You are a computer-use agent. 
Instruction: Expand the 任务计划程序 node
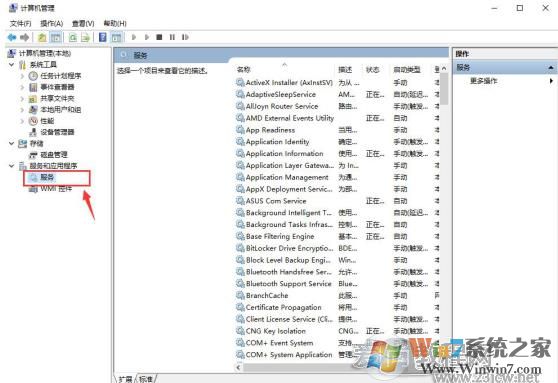(22, 76)
